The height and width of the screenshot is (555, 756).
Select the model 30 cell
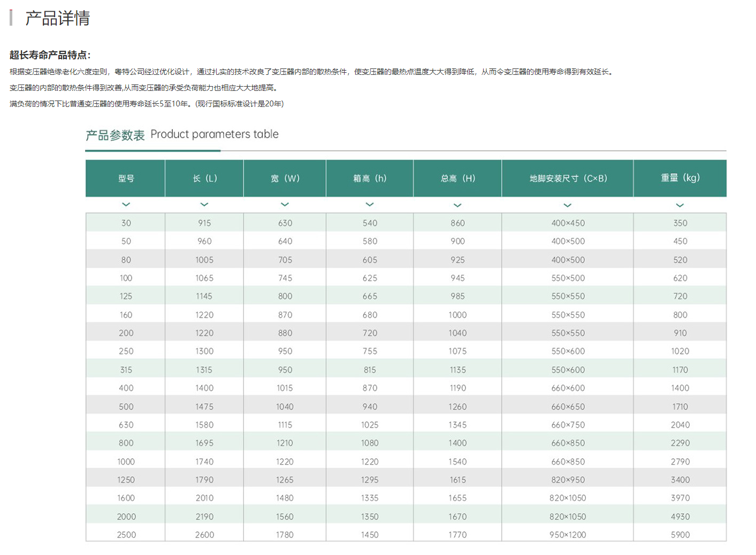coord(126,223)
